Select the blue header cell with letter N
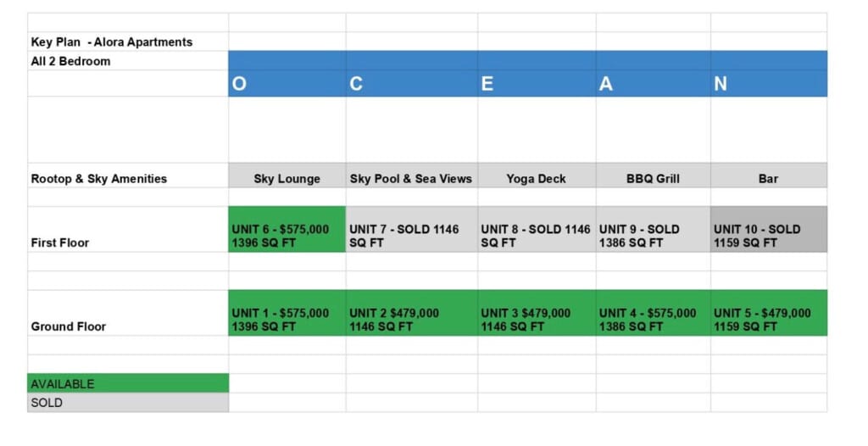The width and height of the screenshot is (868, 446). (768, 84)
